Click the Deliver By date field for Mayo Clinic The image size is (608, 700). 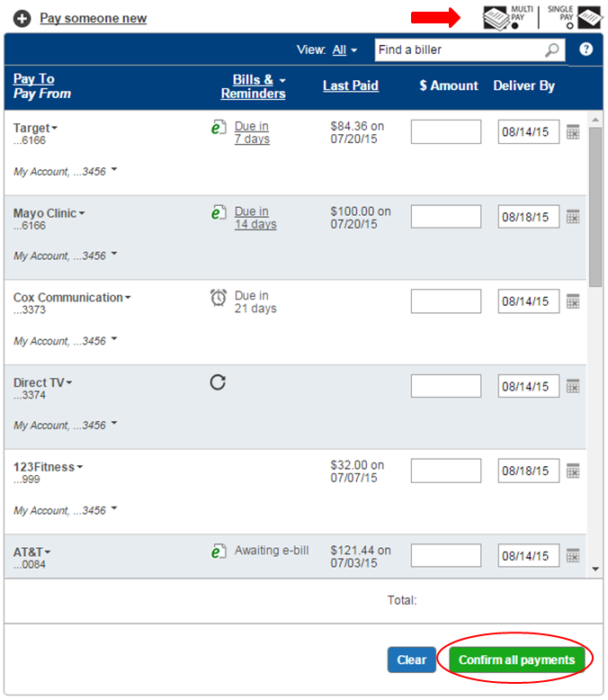(529, 217)
